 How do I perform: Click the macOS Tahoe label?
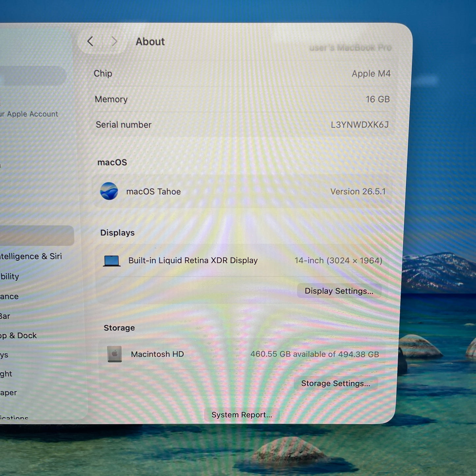pyautogui.click(x=154, y=191)
